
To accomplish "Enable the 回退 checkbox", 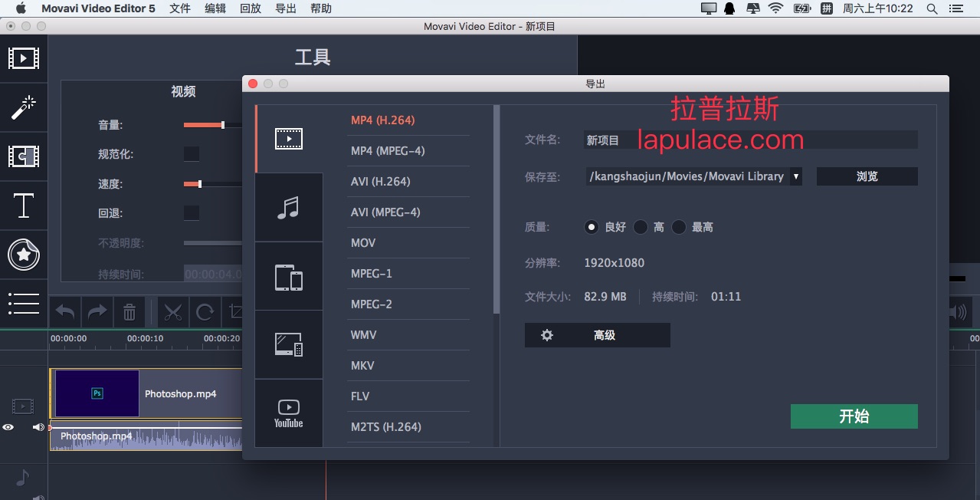I will click(192, 213).
